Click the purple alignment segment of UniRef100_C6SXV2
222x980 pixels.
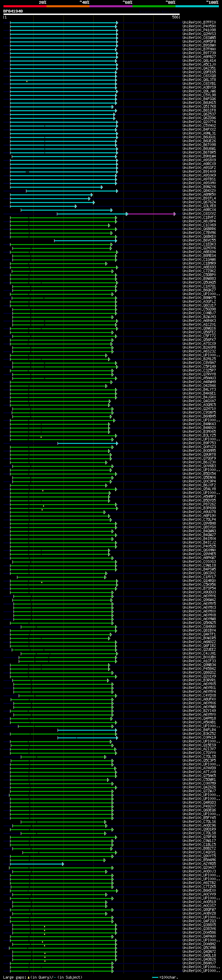151,214
